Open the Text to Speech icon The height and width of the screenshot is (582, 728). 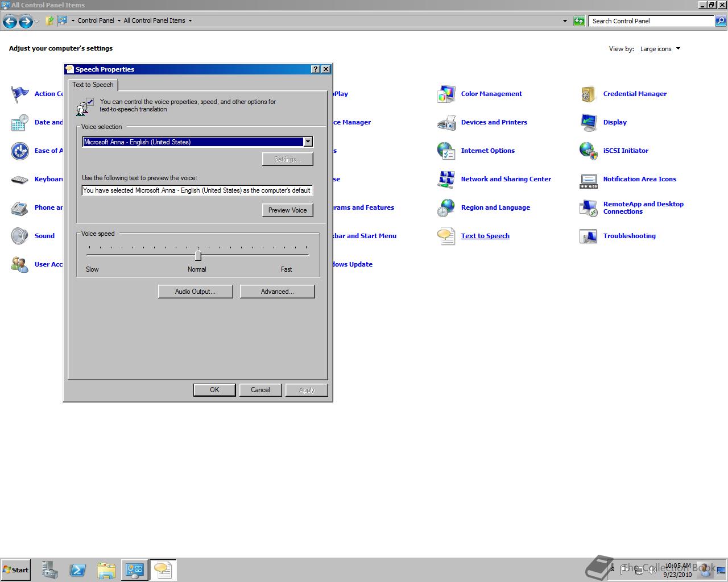point(446,236)
